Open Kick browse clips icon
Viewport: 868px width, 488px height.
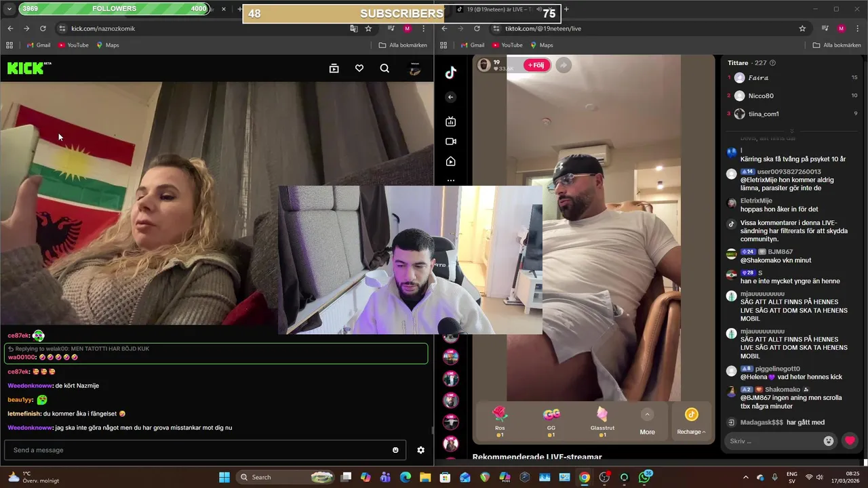coord(334,68)
